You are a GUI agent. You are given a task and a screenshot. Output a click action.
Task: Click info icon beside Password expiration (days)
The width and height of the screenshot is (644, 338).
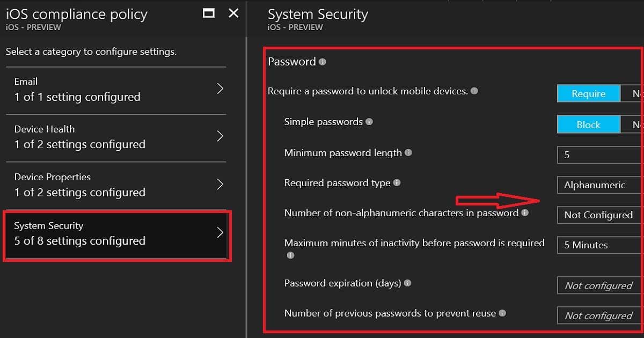coord(407,283)
